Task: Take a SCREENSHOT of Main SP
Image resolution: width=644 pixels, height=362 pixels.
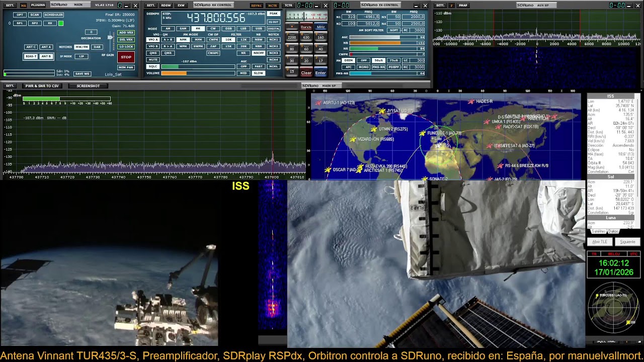Action: 88,86
